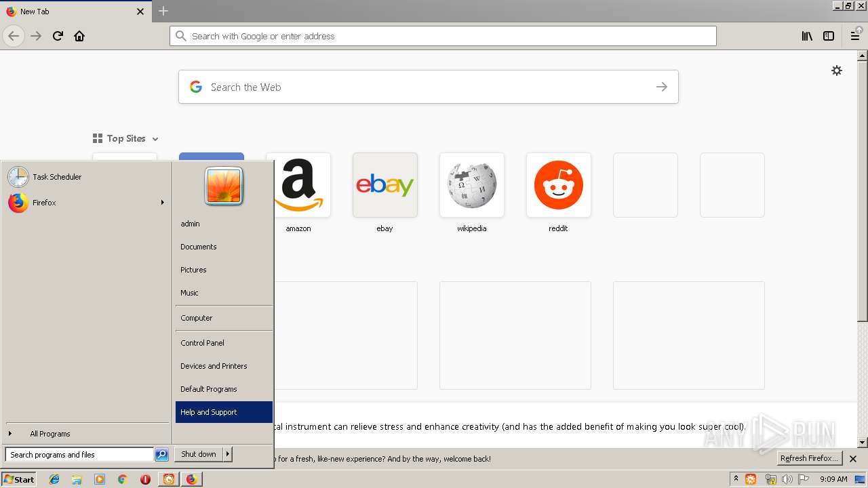Collapse the Top Sites section chevron

tap(155, 139)
